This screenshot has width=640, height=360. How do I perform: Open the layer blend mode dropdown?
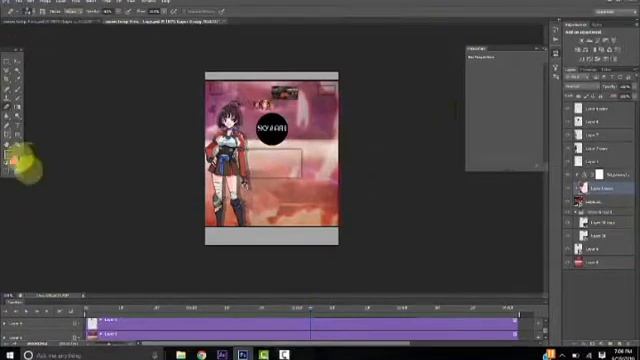(582, 87)
